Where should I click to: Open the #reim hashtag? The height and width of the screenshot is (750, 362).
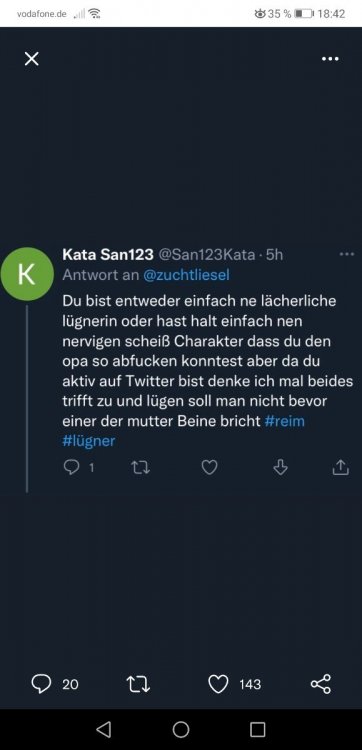(284, 421)
